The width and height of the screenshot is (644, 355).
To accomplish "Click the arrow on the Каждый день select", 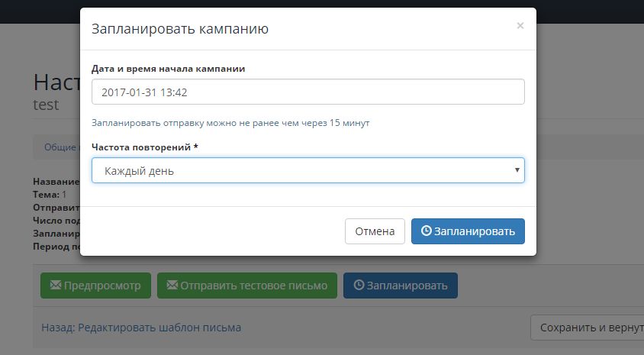I will click(517, 171).
